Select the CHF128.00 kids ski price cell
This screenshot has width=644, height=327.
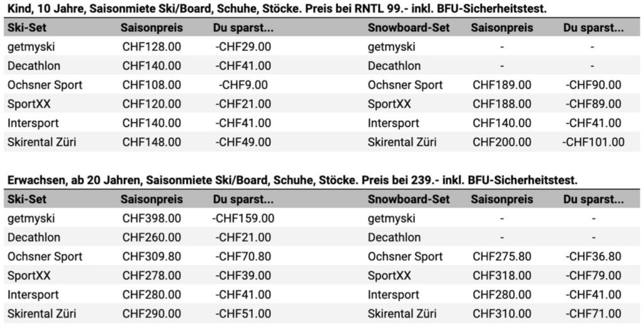tap(152, 47)
